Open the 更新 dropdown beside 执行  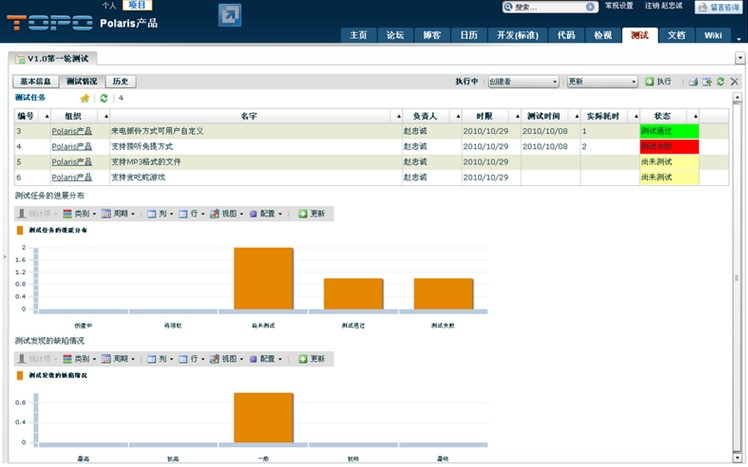tap(602, 81)
